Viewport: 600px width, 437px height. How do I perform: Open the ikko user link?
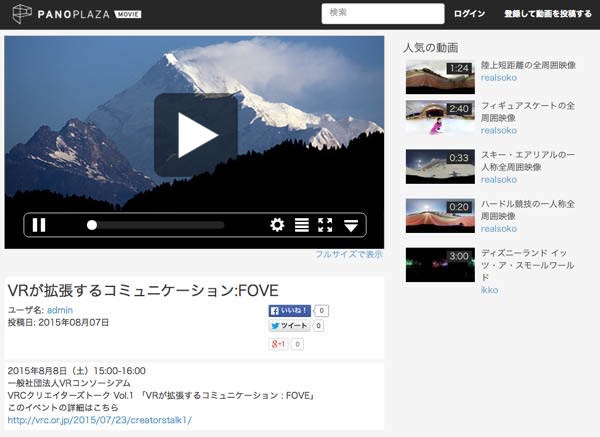[489, 290]
